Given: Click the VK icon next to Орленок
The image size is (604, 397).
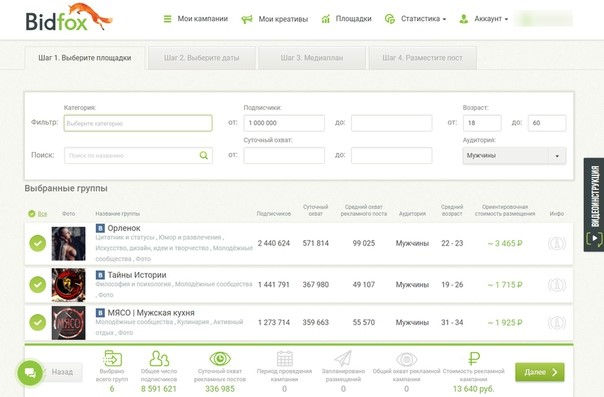Looking at the screenshot, I should 100,228.
